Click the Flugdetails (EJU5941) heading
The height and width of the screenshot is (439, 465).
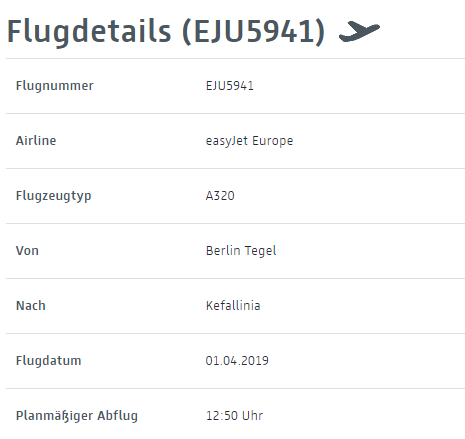[166, 32]
